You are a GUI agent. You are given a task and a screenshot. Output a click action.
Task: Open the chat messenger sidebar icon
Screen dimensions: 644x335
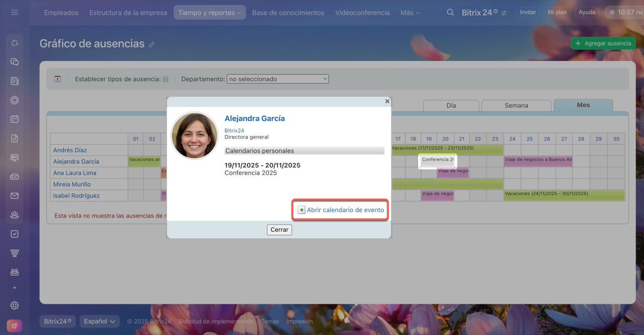coord(15,62)
